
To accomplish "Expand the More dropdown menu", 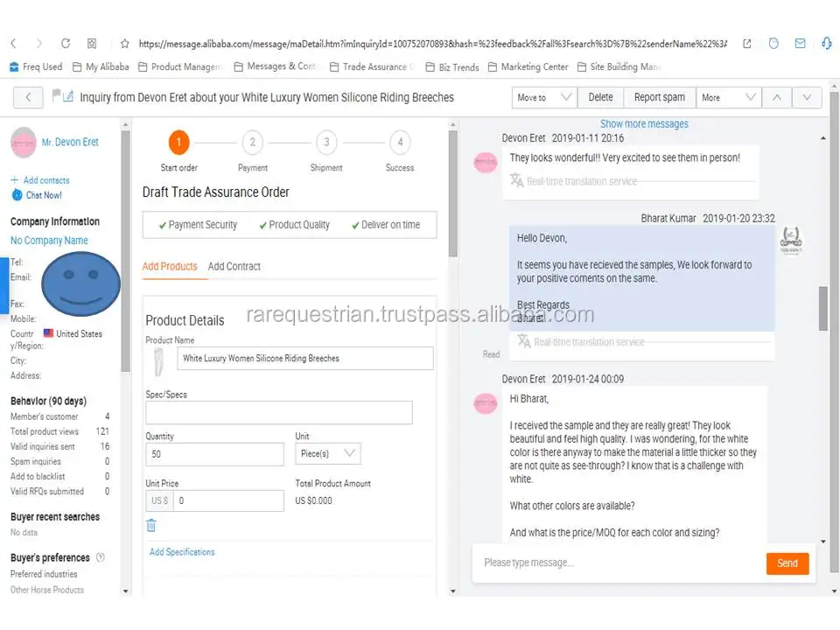I will click(728, 98).
